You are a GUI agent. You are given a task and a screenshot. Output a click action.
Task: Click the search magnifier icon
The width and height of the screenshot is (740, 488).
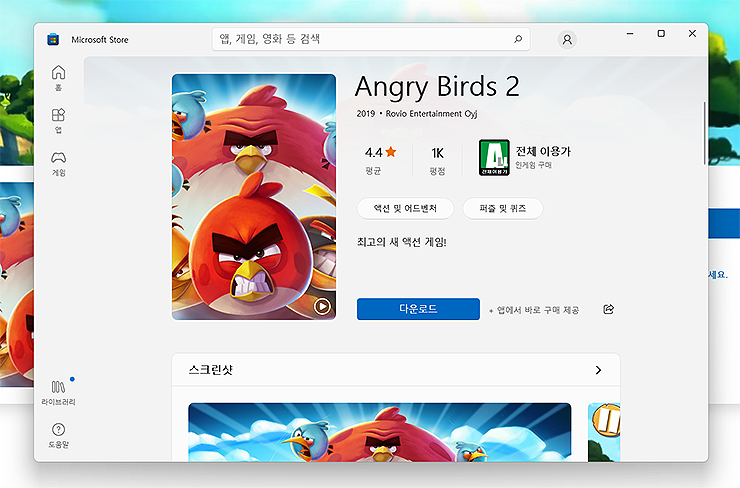[518, 39]
